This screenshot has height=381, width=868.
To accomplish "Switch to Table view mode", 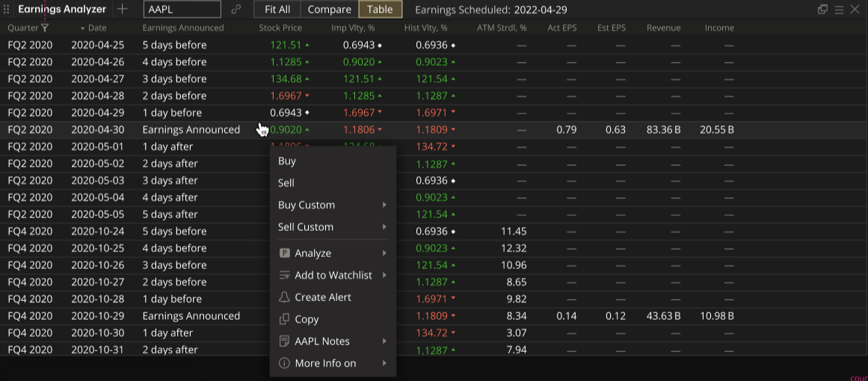I will pos(380,10).
